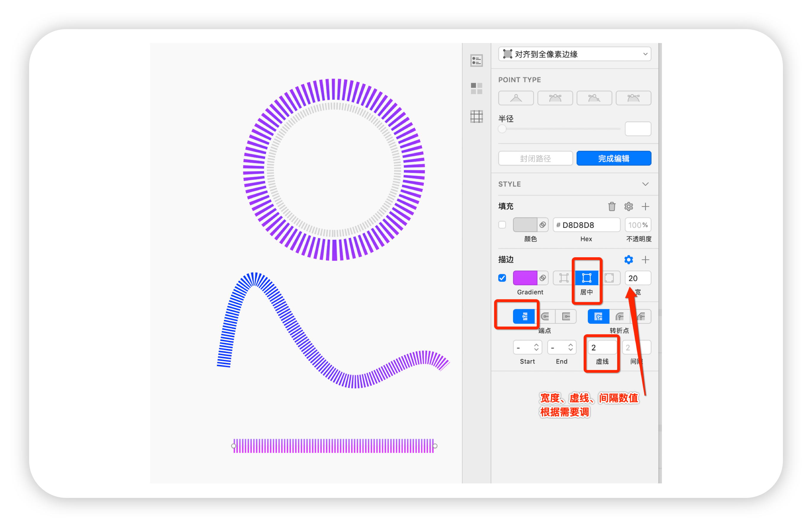812x527 pixels.
Task: Open the grid layout panel icon
Action: pos(477,117)
